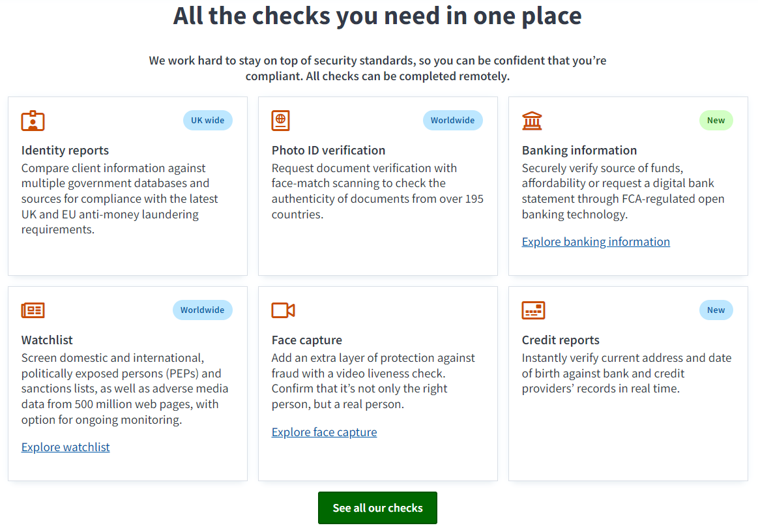Click the 'All the checks you need' title

tap(377, 16)
